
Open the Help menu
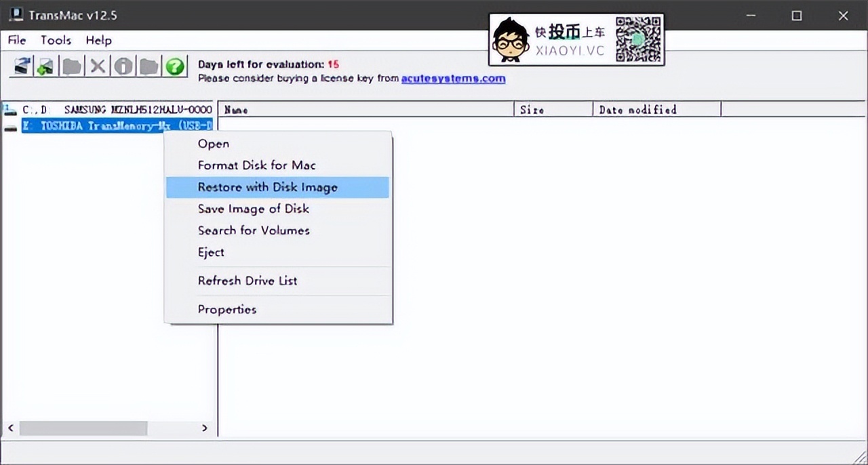[x=98, y=41]
